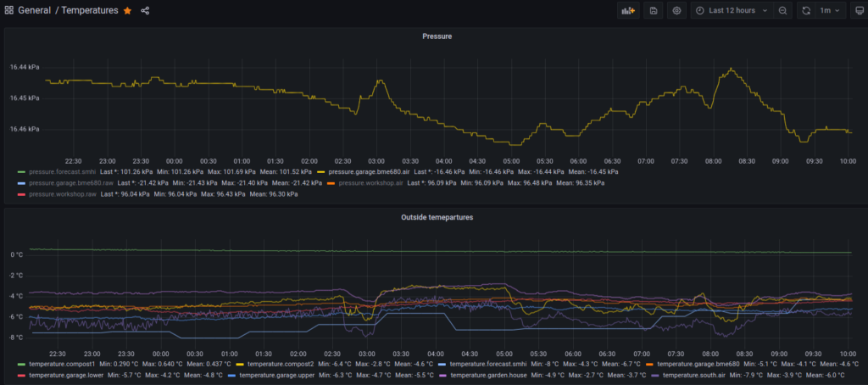Change orange color of pressure.workshop.air swatch
Image resolution: width=868 pixels, height=385 pixels.
(x=331, y=183)
